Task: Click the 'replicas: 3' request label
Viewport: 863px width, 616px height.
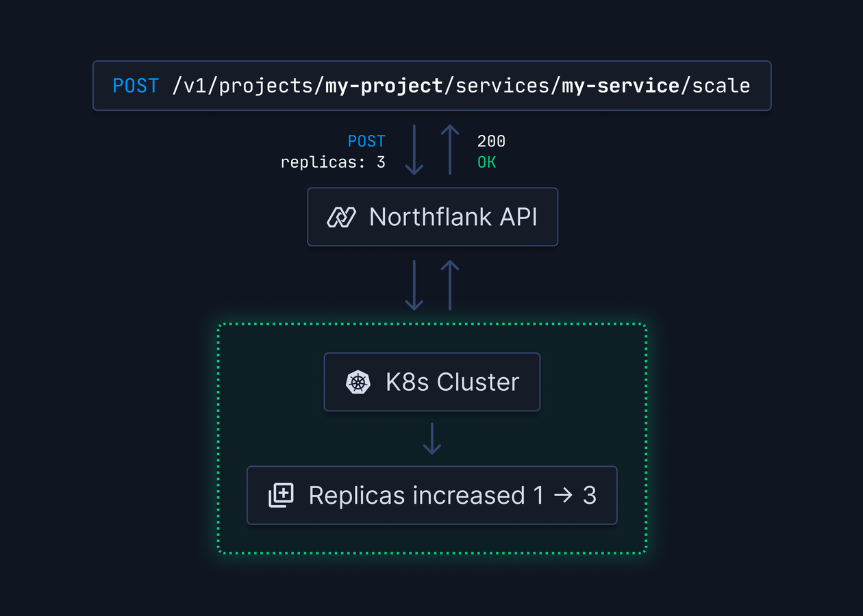Action: click(x=333, y=162)
